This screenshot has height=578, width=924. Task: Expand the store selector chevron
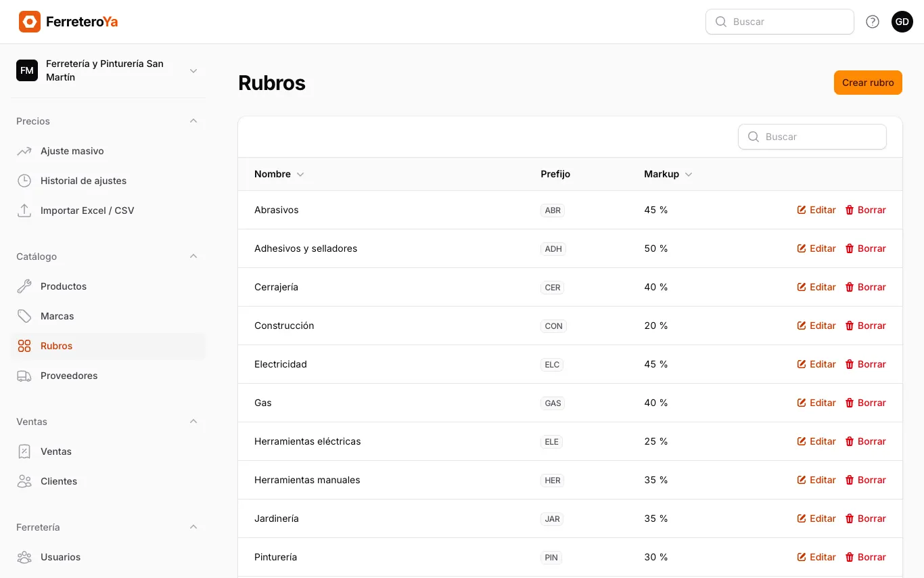[193, 70]
